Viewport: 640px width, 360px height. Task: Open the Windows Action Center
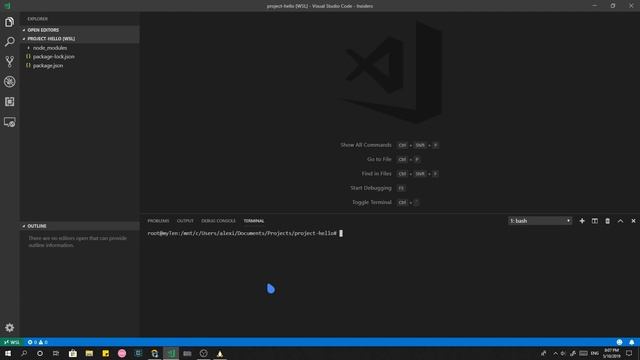pyautogui.click(x=629, y=353)
